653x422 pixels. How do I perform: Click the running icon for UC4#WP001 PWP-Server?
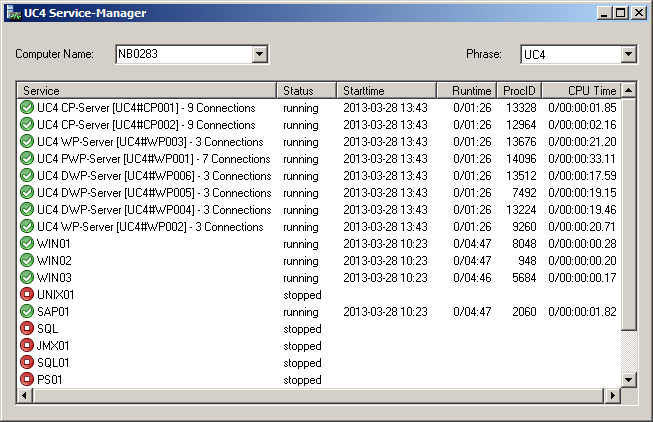pos(27,158)
